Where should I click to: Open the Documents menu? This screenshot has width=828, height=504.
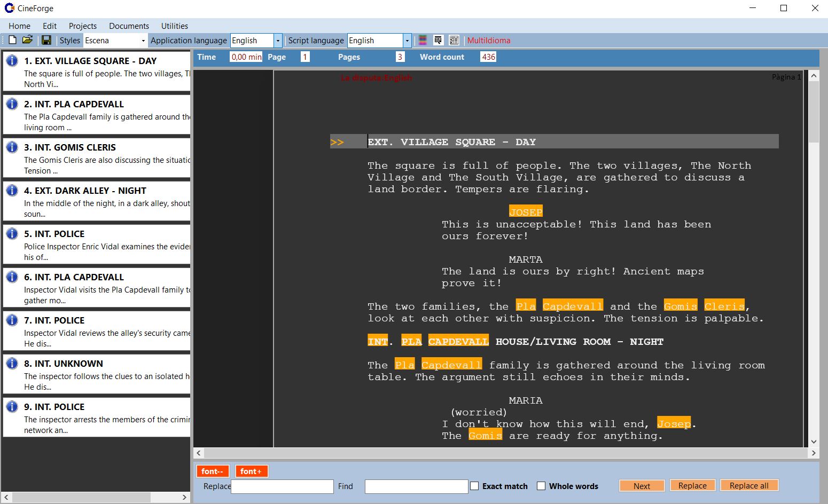129,26
